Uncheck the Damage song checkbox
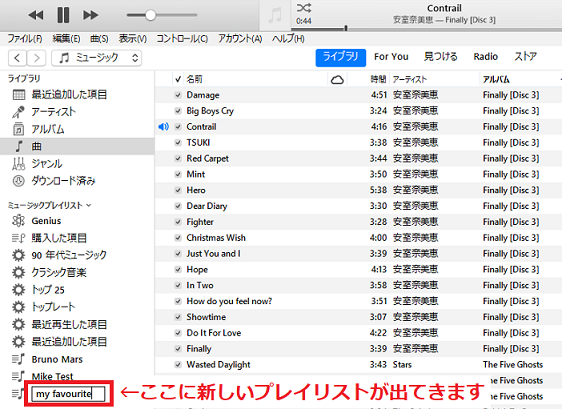This screenshot has width=562, height=409. point(178,95)
